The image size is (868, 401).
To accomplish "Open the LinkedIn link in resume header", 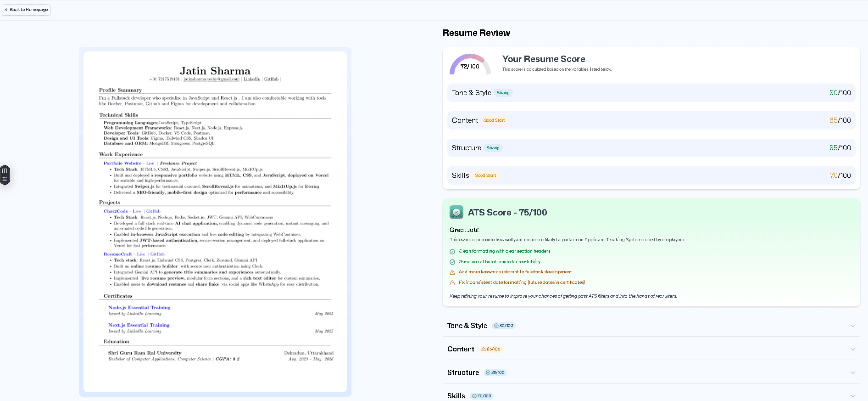I will (x=251, y=79).
